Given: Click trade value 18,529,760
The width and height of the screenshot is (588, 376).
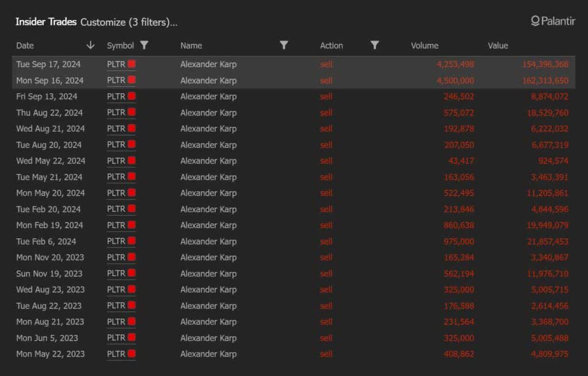Looking at the screenshot, I should (548, 113).
